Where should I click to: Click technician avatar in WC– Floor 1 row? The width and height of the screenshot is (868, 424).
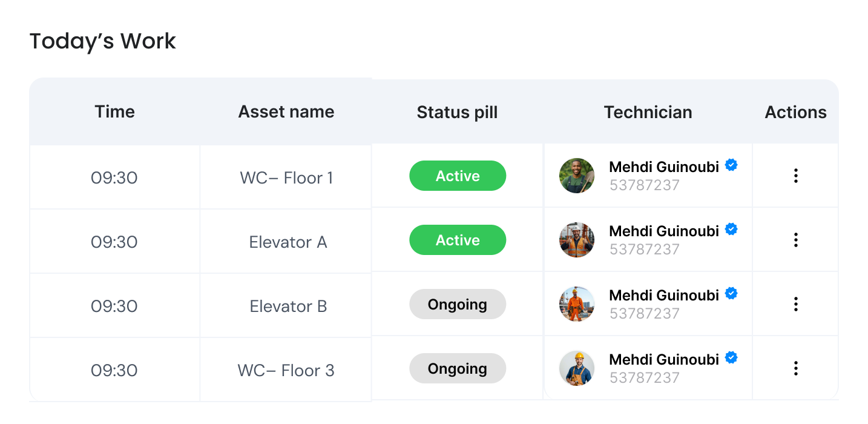pos(577,176)
